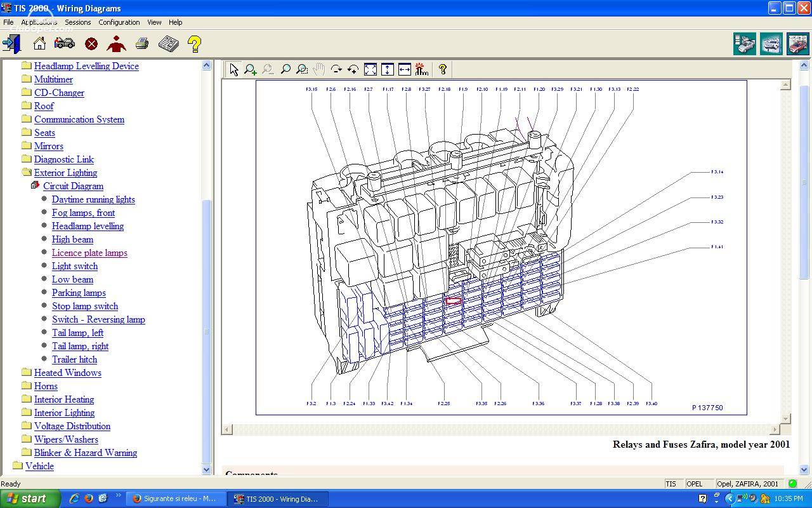Open the Sessions menu
Screen dimensions: 812x508
(78, 22)
